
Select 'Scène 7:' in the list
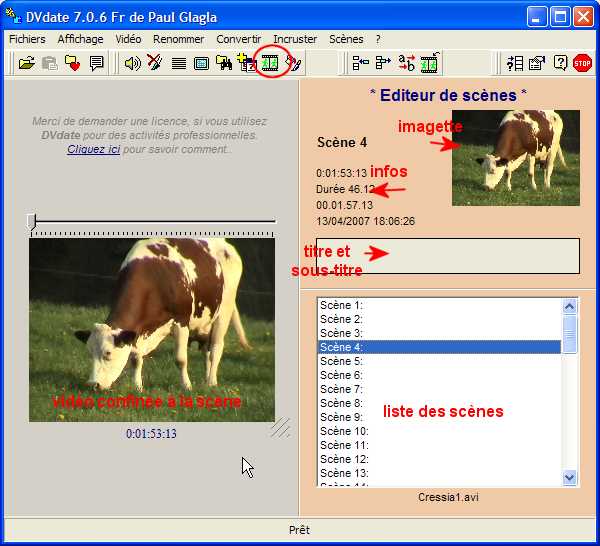[439, 389]
